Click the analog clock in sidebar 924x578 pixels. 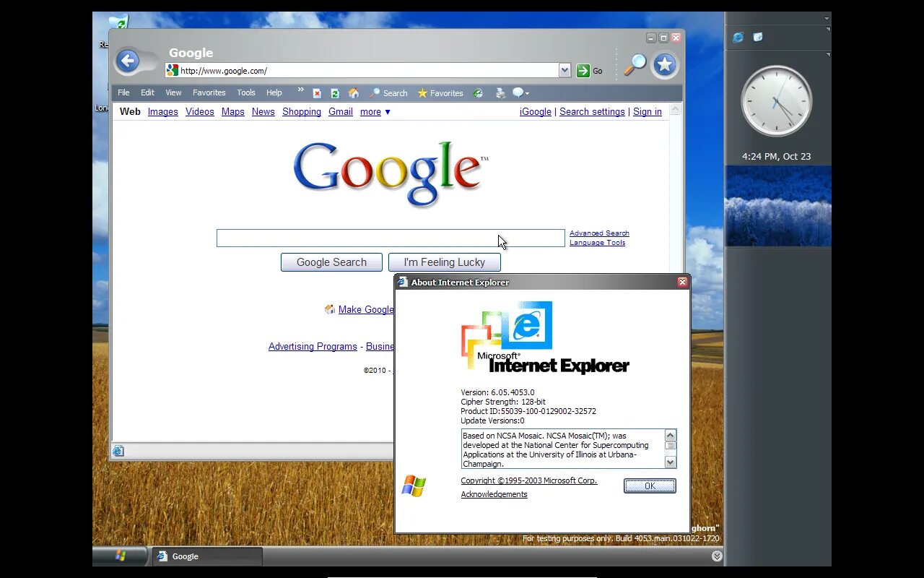point(777,101)
